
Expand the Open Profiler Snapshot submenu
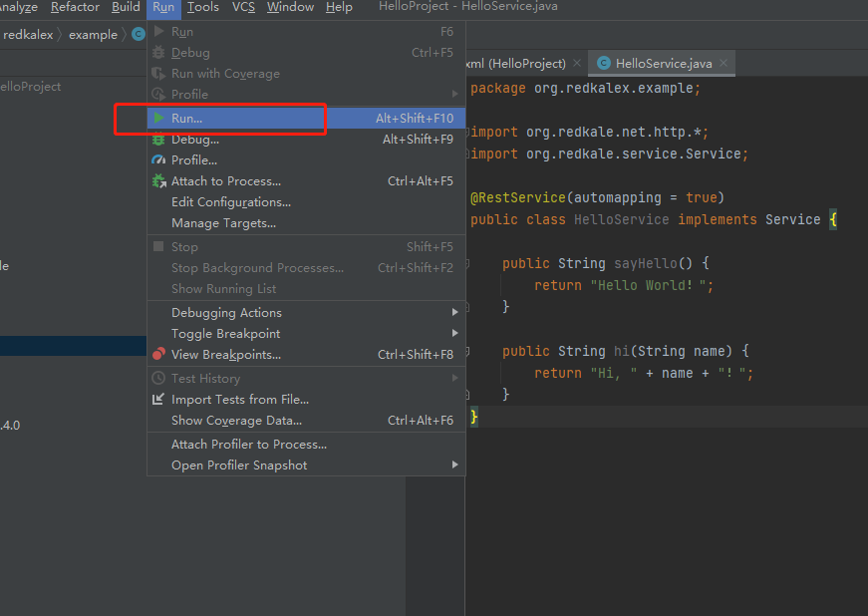point(455,465)
